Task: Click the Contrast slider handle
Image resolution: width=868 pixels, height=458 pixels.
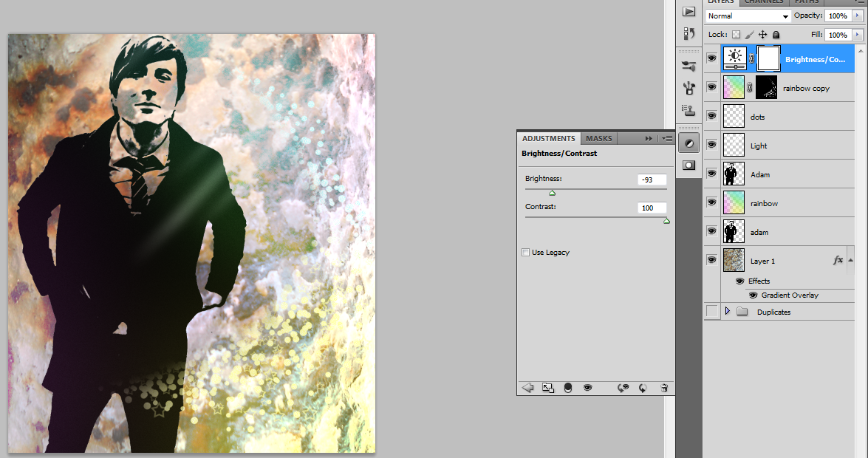Action: point(666,221)
